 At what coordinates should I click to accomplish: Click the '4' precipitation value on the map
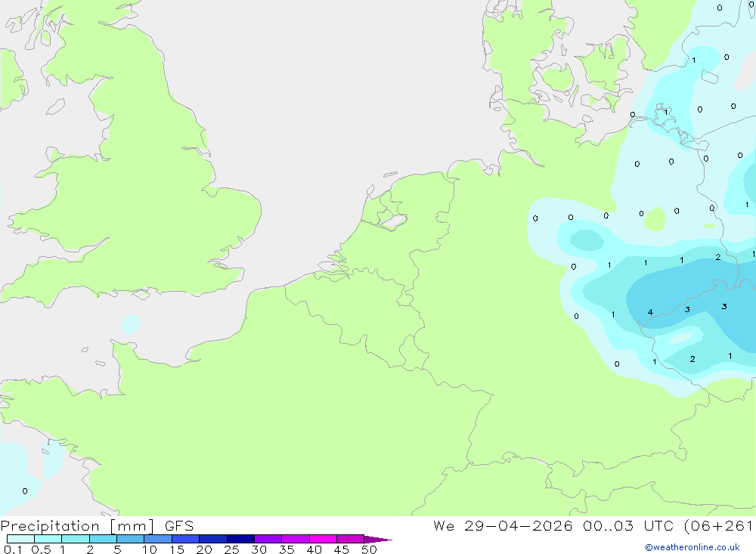click(650, 312)
